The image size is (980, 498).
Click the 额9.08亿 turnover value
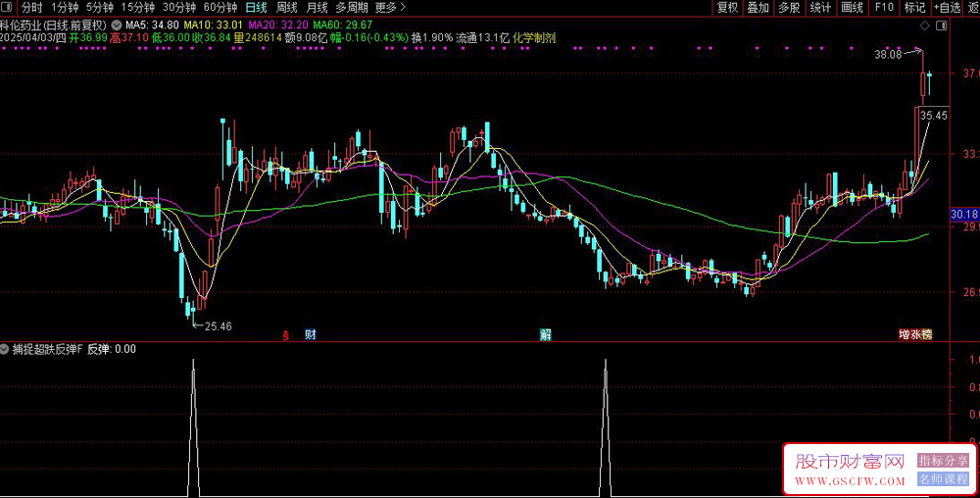click(306, 37)
